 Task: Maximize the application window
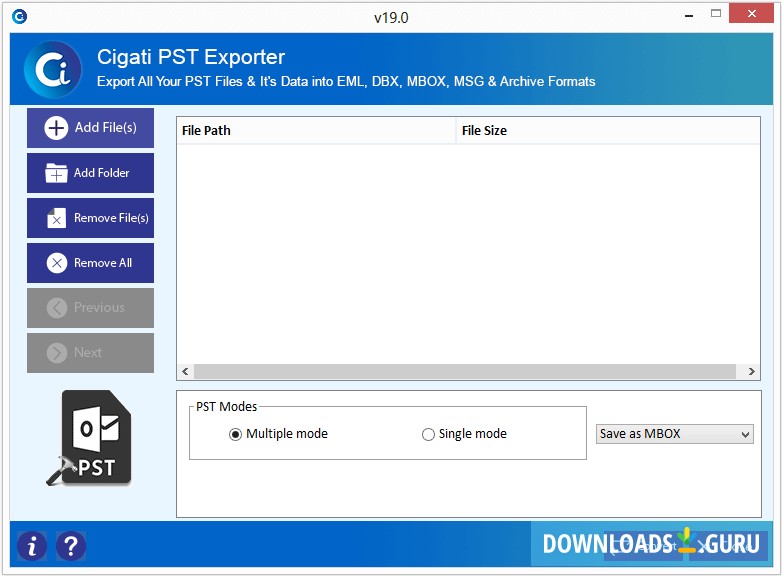[716, 14]
